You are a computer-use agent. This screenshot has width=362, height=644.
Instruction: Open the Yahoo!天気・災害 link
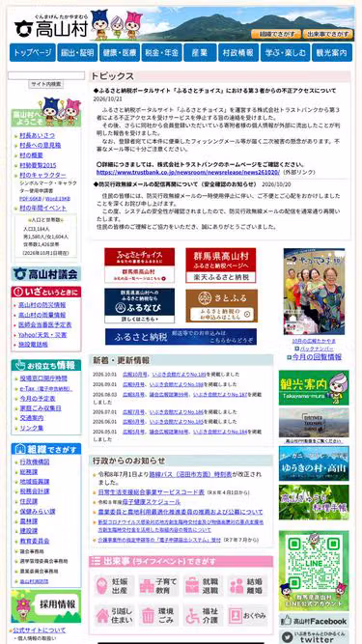[42, 335]
